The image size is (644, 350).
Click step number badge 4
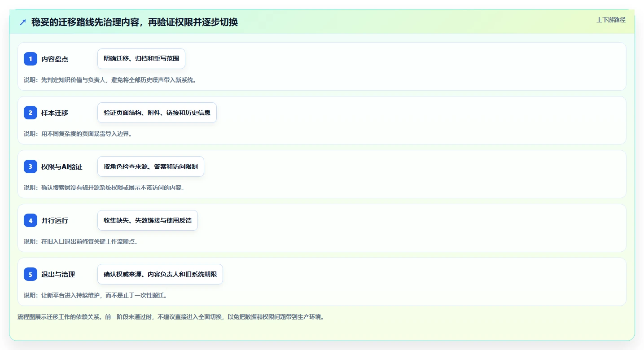(x=31, y=220)
